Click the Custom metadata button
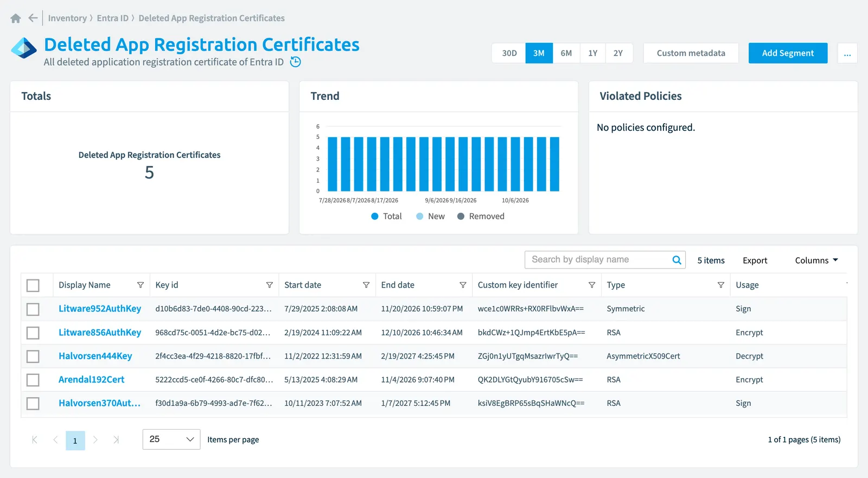The image size is (868, 478). pyautogui.click(x=691, y=53)
